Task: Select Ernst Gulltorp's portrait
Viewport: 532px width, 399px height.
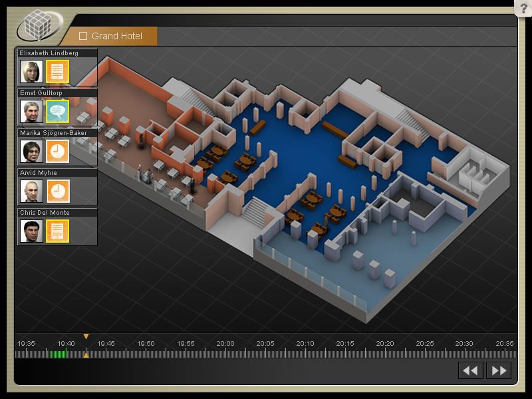Action: (x=31, y=111)
